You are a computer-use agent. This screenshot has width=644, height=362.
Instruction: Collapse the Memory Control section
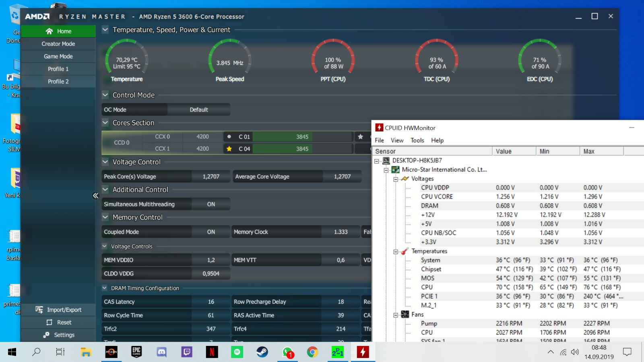(105, 217)
